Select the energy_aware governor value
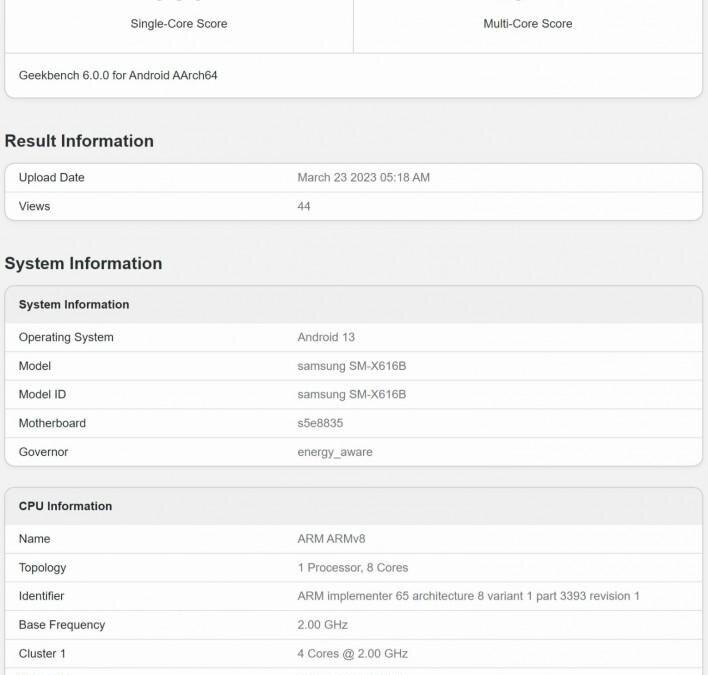 335,452
